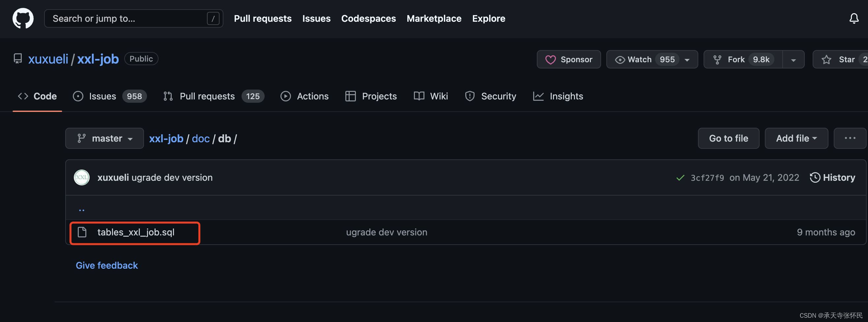This screenshot has width=868, height=322.
Task: Sponsor this repository
Action: (568, 60)
